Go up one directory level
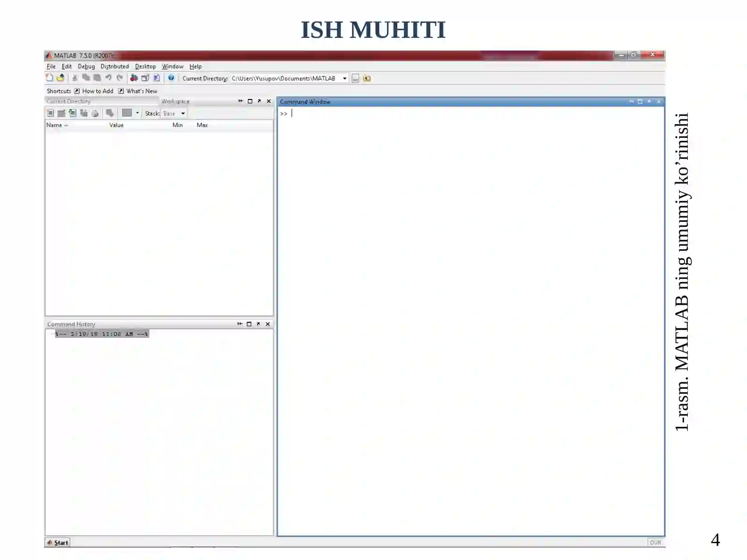The height and width of the screenshot is (560, 747). pyautogui.click(x=367, y=78)
